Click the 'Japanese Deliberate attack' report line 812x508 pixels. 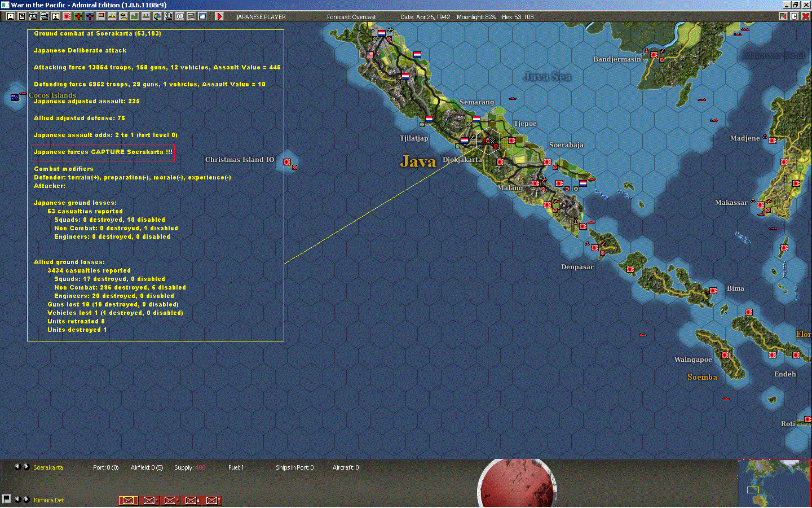point(80,50)
